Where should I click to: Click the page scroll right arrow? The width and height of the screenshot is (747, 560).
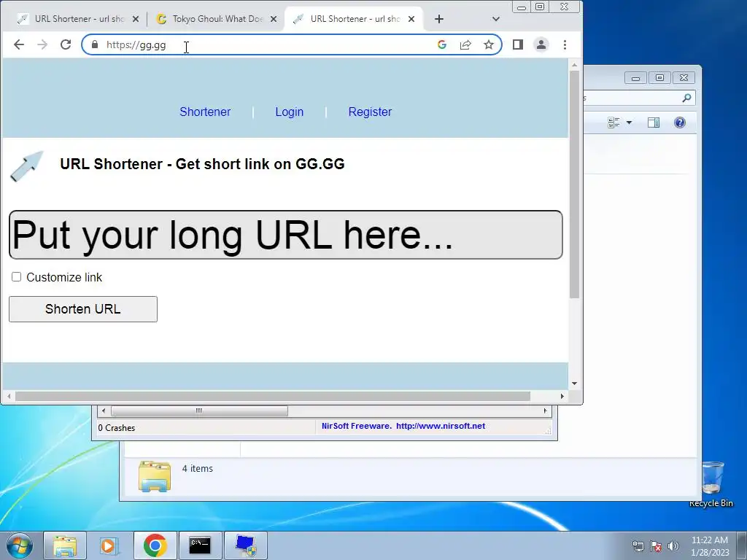pyautogui.click(x=562, y=396)
